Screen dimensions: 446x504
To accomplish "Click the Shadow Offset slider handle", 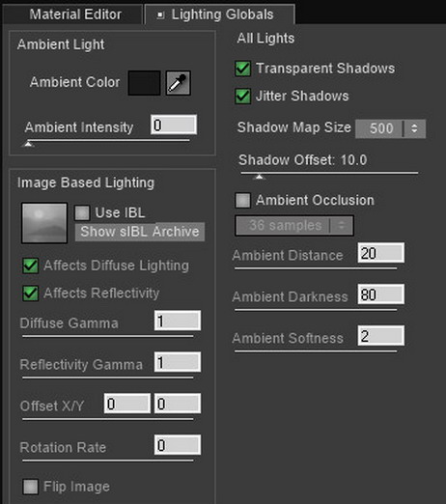I will 260,177.
